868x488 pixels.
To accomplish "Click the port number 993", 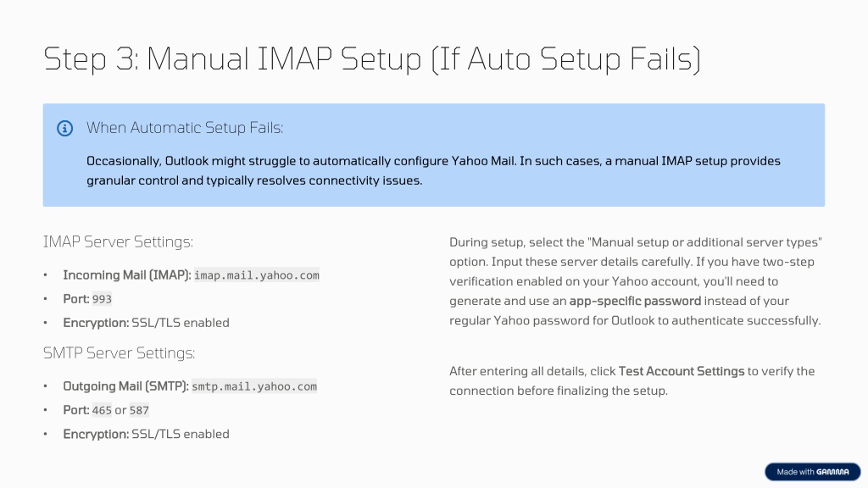I will [102, 299].
